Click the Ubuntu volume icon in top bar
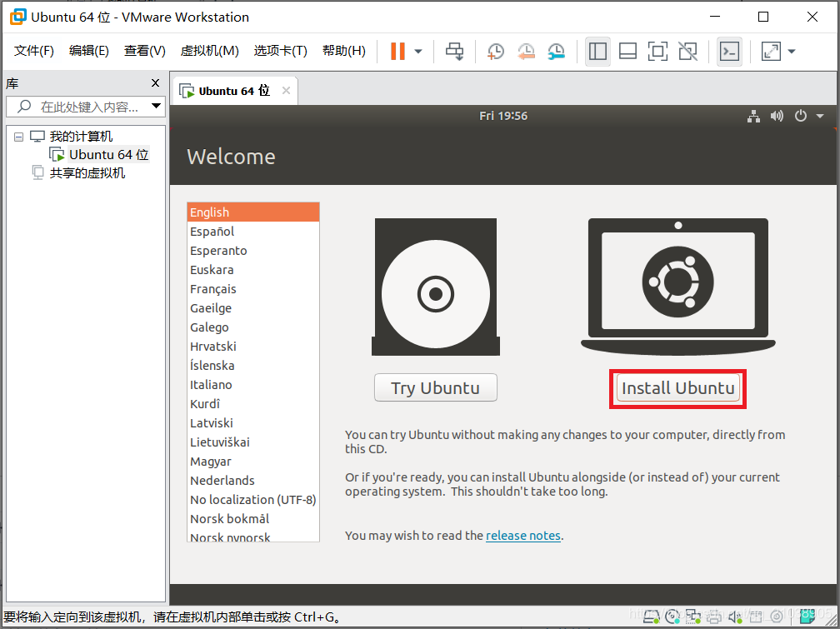The height and width of the screenshot is (629, 840). point(777,116)
